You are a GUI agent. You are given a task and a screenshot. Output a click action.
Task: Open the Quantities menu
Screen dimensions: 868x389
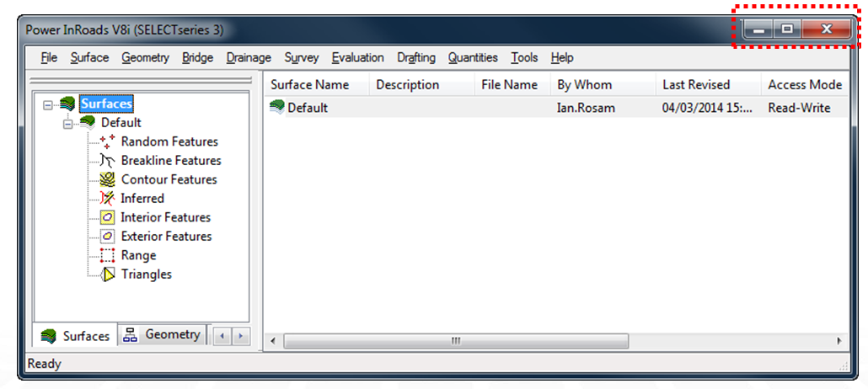[473, 57]
